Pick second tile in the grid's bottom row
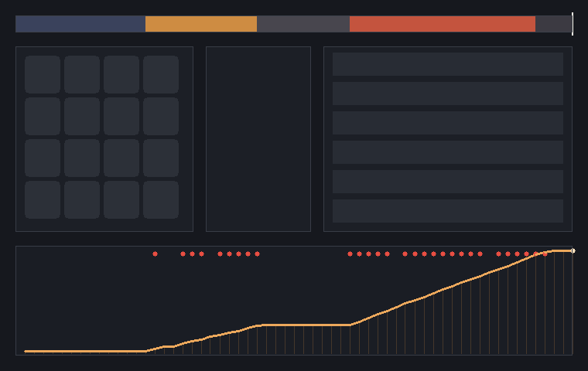Image resolution: width=588 pixels, height=371 pixels. coord(82,199)
